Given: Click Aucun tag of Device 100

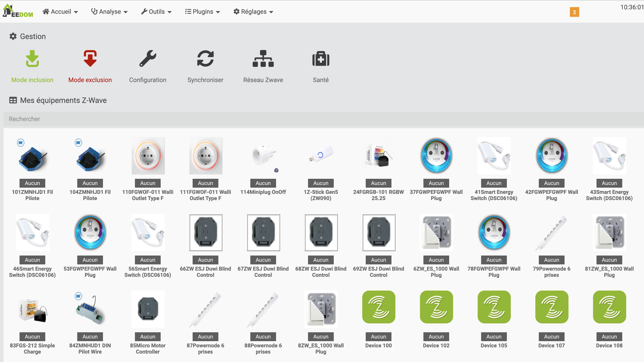Looking at the screenshot, I should coord(379,336).
